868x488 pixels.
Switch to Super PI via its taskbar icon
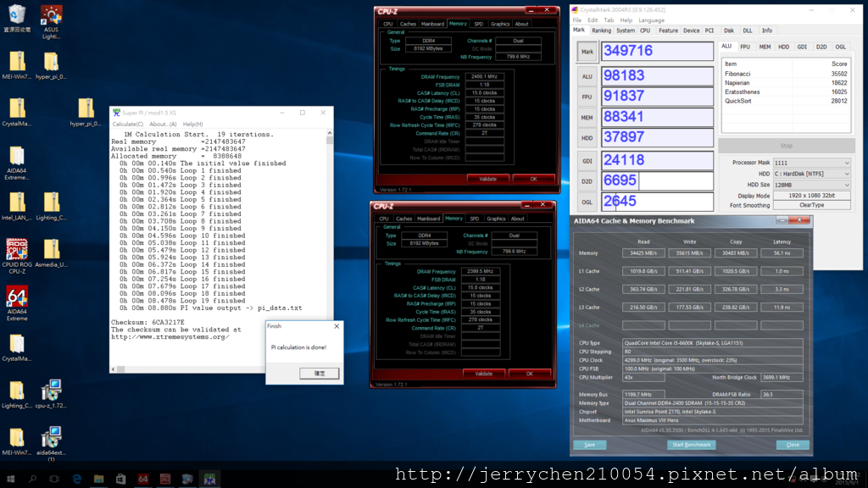point(209,480)
